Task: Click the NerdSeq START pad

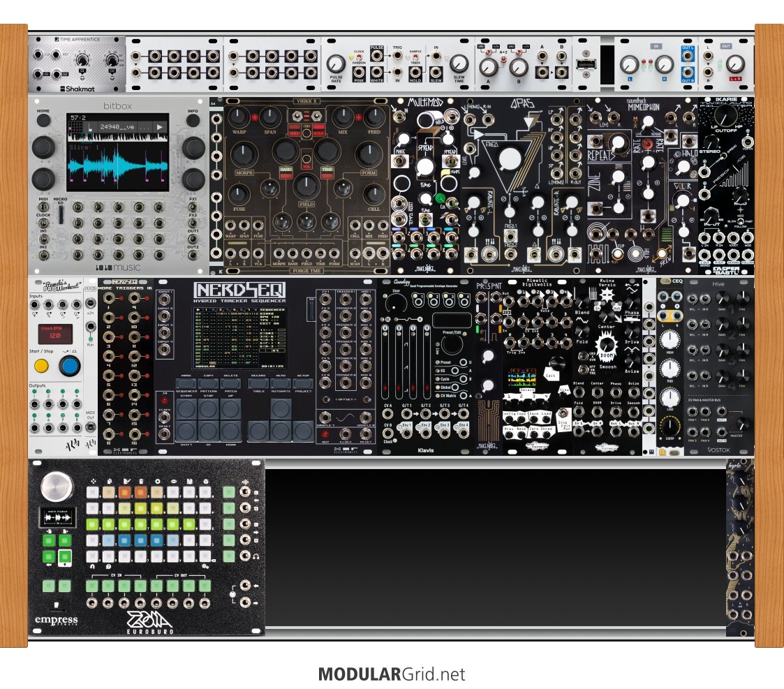Action: click(186, 408)
